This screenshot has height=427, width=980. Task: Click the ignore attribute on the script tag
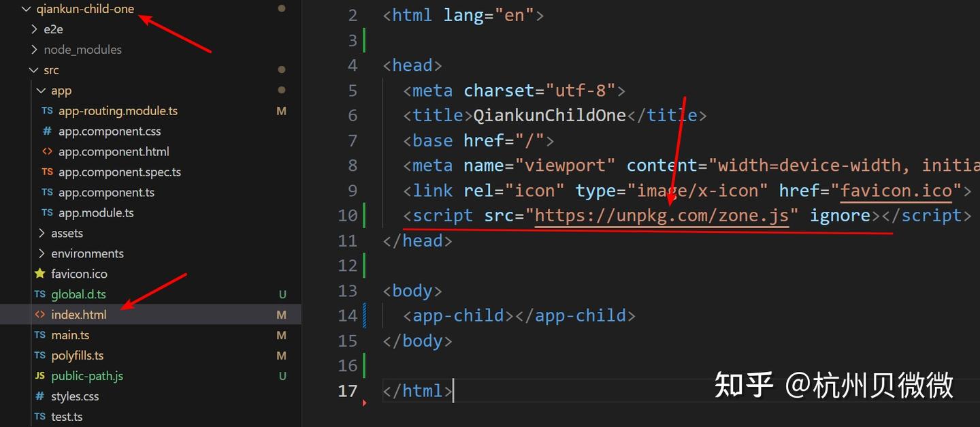tap(840, 216)
